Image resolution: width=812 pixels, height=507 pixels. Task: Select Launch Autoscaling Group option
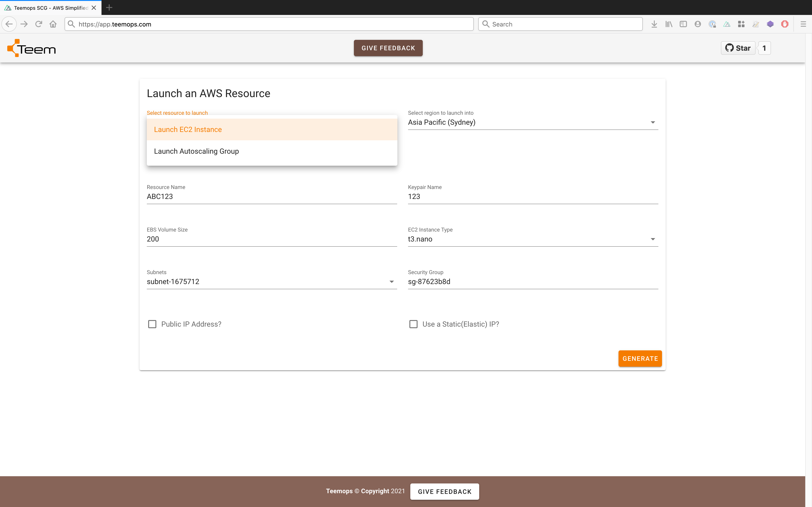pos(196,151)
